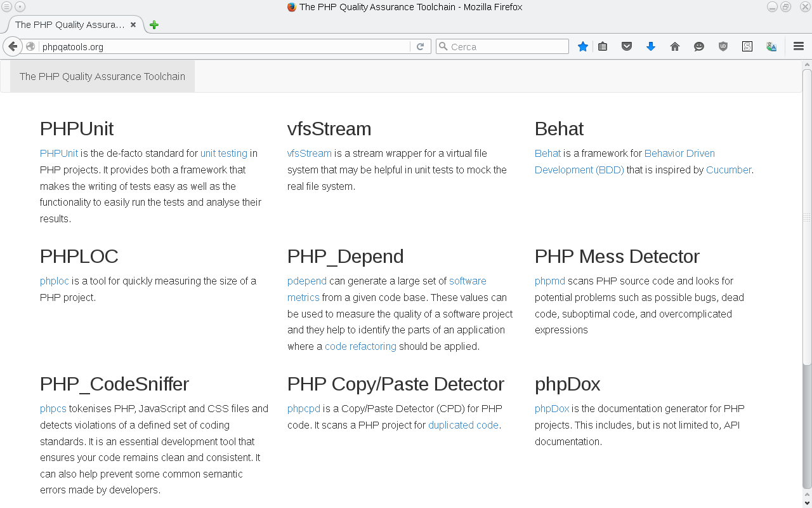812x508 pixels.
Task: Reload the current page
Action: click(x=420, y=46)
